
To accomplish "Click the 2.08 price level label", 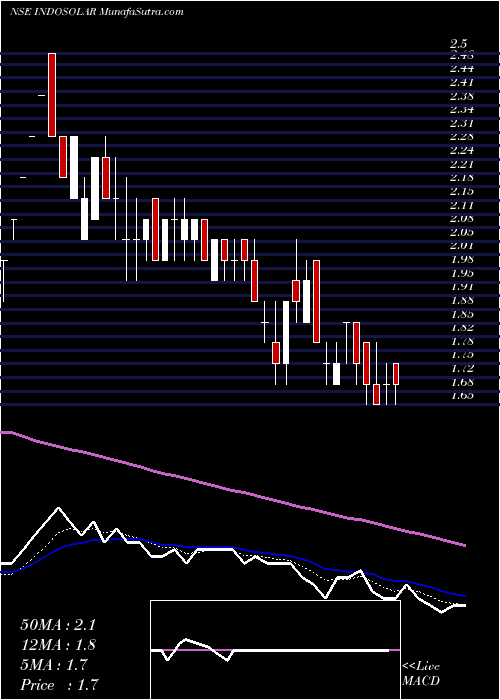I will pos(462,219).
